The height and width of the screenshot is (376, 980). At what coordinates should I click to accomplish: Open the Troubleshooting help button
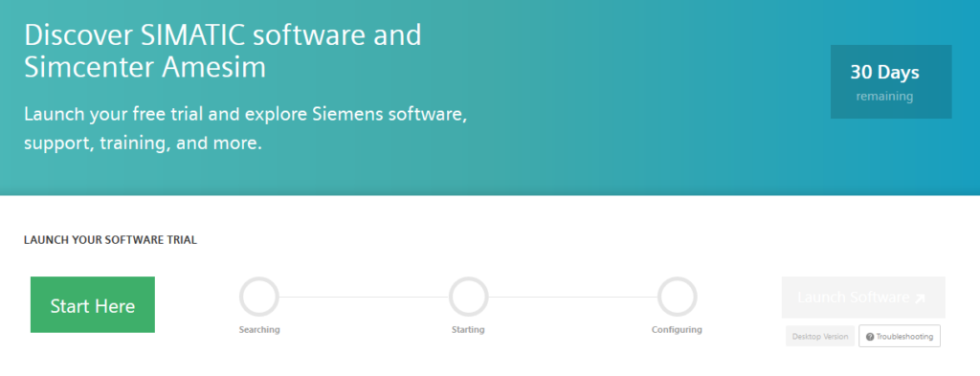click(x=900, y=336)
